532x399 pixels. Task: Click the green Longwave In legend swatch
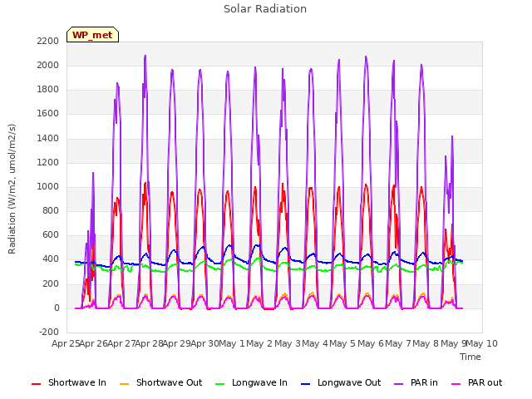[219, 384]
